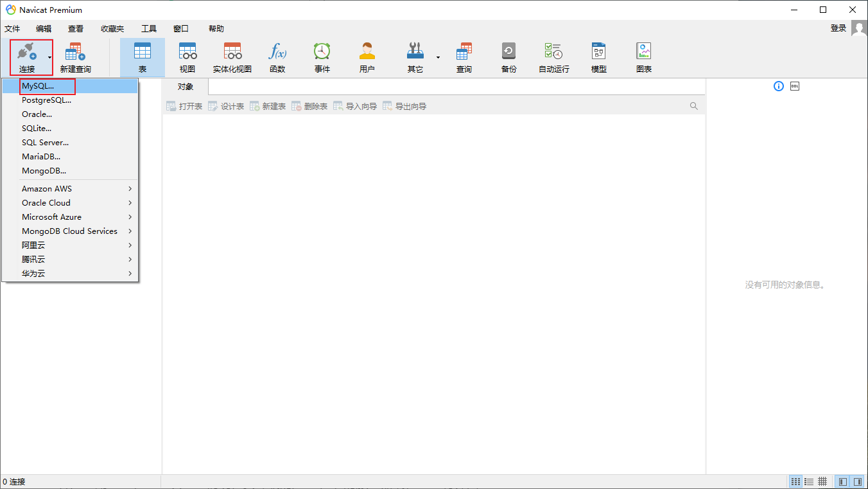
Task: Choose MariaDB... from the connection menu
Action: [x=70, y=157]
